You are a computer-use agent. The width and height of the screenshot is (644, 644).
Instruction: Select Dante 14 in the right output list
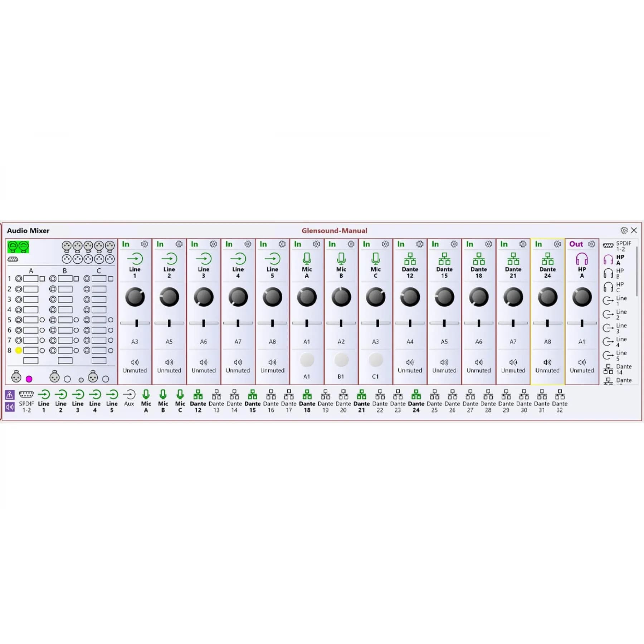tap(618, 369)
